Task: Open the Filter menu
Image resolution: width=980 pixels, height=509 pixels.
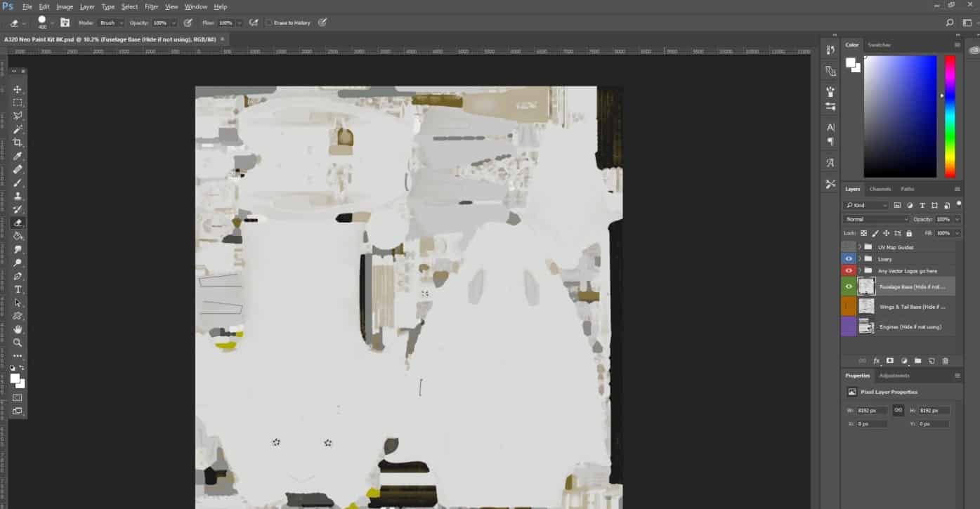Action: click(x=151, y=6)
